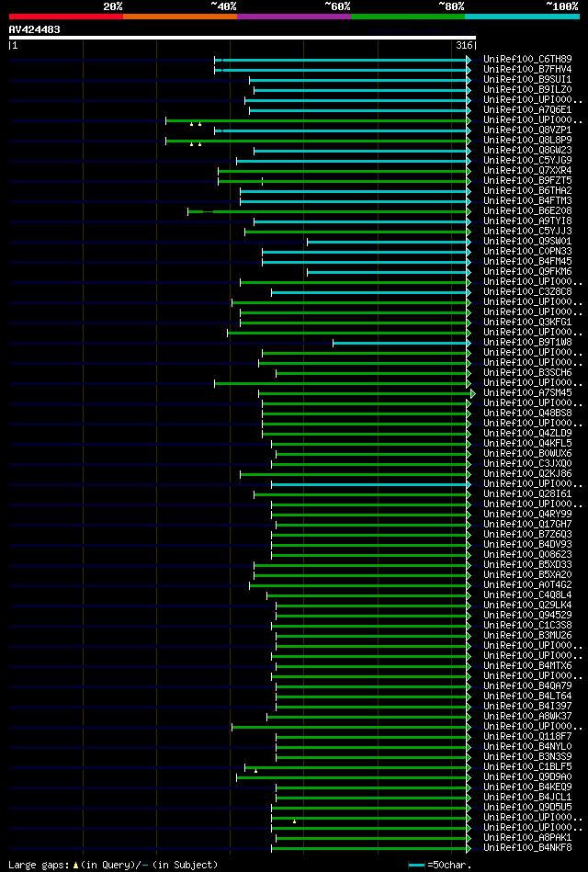Select the UniRef100_A7SM45 label

(x=527, y=393)
